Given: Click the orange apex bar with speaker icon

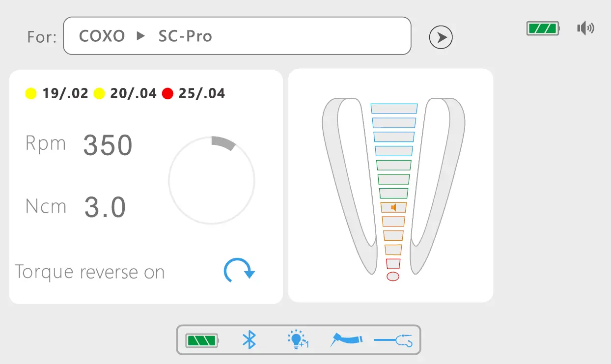Looking at the screenshot, I should [393, 207].
